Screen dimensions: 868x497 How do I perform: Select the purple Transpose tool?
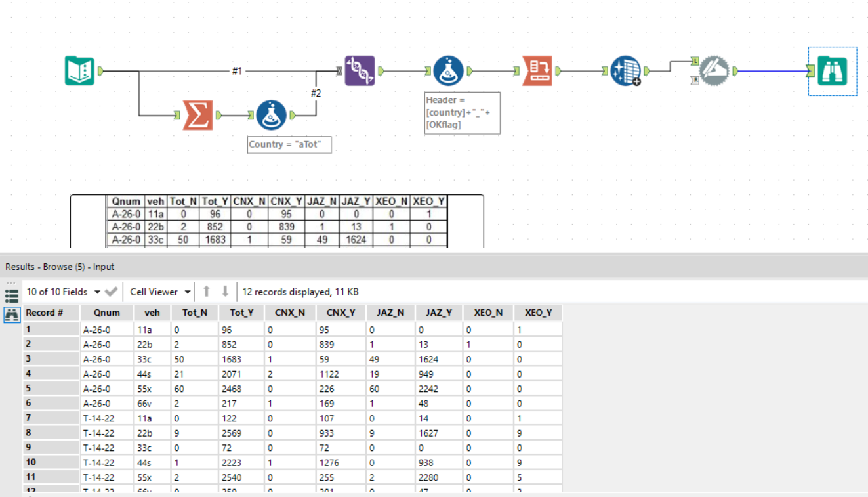(x=360, y=70)
